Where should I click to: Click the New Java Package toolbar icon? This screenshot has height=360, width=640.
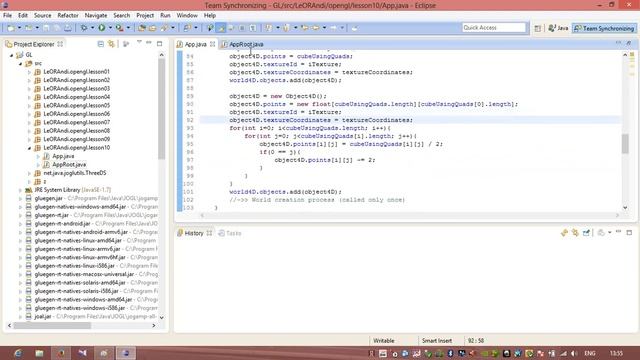coord(142,28)
